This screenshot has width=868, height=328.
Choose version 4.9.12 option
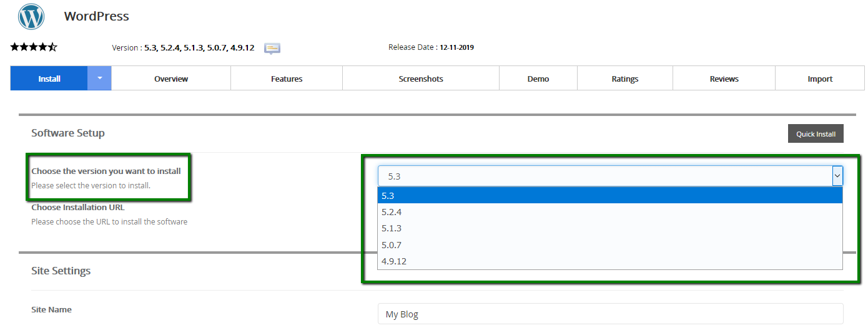tap(610, 261)
